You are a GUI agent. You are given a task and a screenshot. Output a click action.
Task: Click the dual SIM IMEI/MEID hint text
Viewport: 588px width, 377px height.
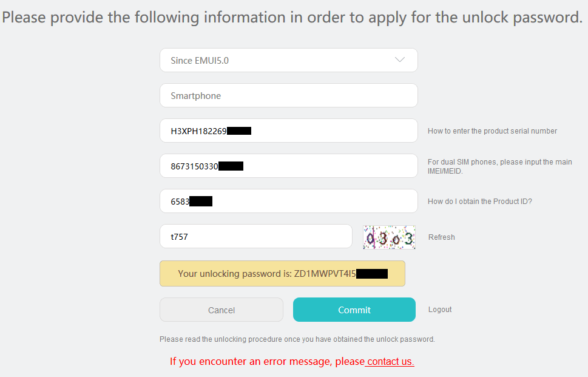pos(500,166)
